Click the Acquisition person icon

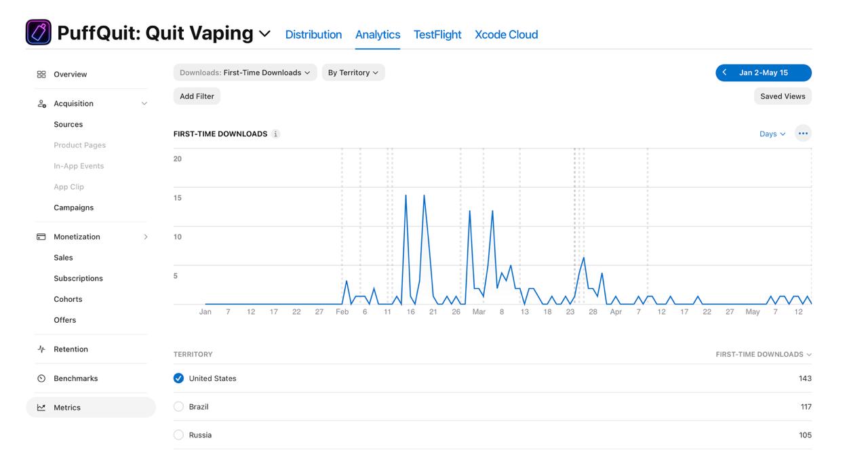point(41,104)
